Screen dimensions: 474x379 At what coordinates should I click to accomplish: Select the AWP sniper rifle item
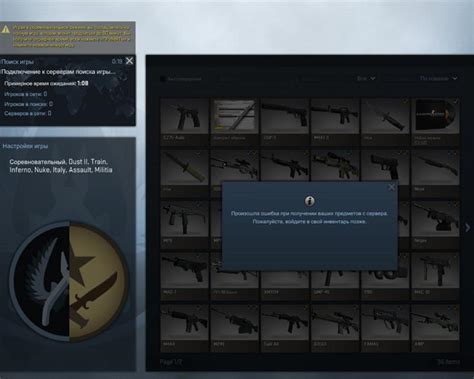(435, 328)
